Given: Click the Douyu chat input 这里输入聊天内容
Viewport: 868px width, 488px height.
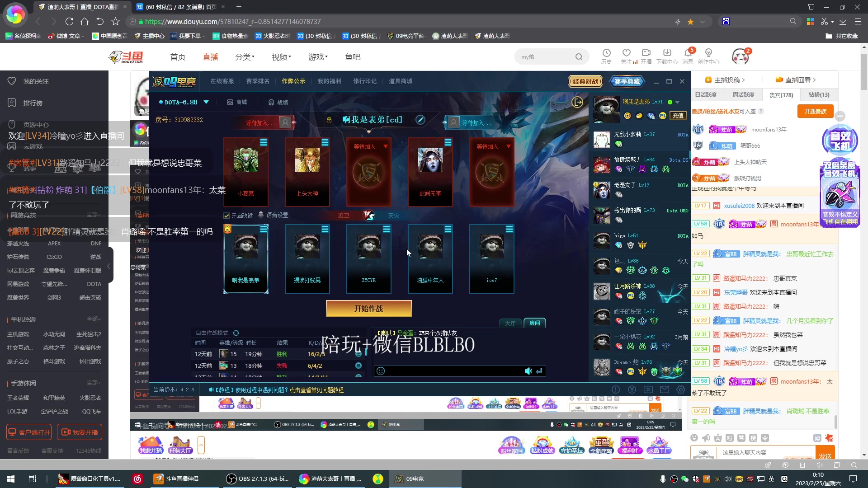Looking at the screenshot, I should pyautogui.click(x=766, y=452).
